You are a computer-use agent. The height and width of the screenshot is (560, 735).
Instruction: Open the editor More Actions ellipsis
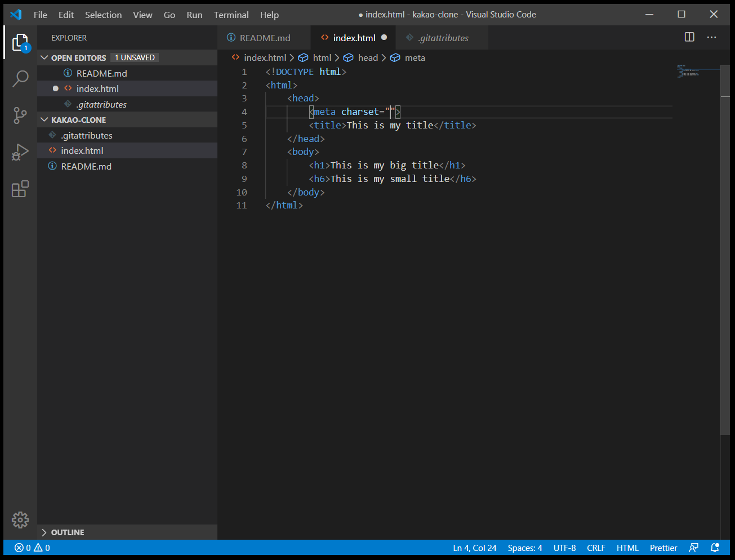click(712, 37)
